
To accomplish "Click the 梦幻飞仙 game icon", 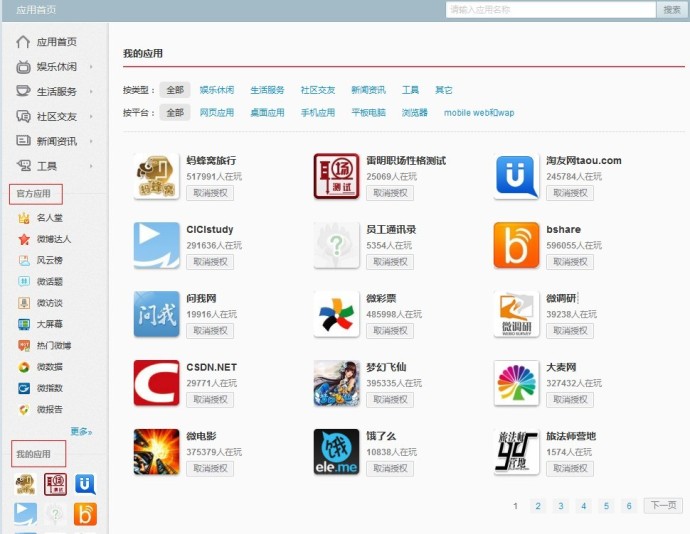I will point(336,383).
